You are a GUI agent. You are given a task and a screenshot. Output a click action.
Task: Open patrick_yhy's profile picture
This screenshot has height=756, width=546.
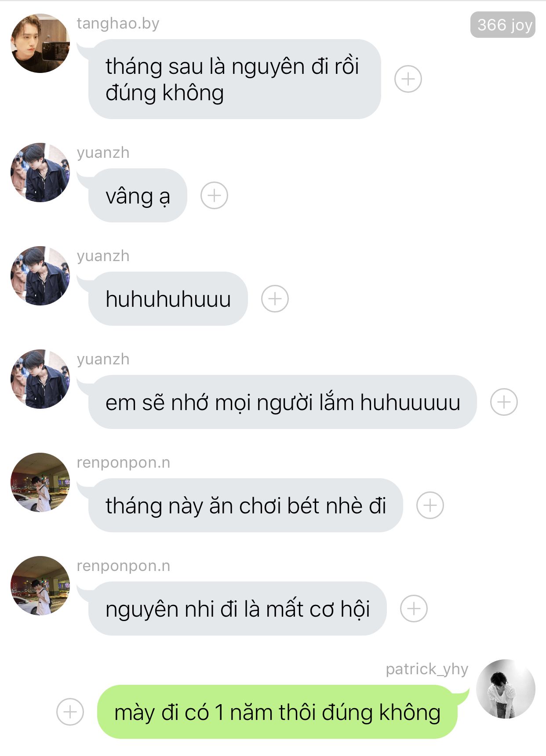(x=506, y=689)
